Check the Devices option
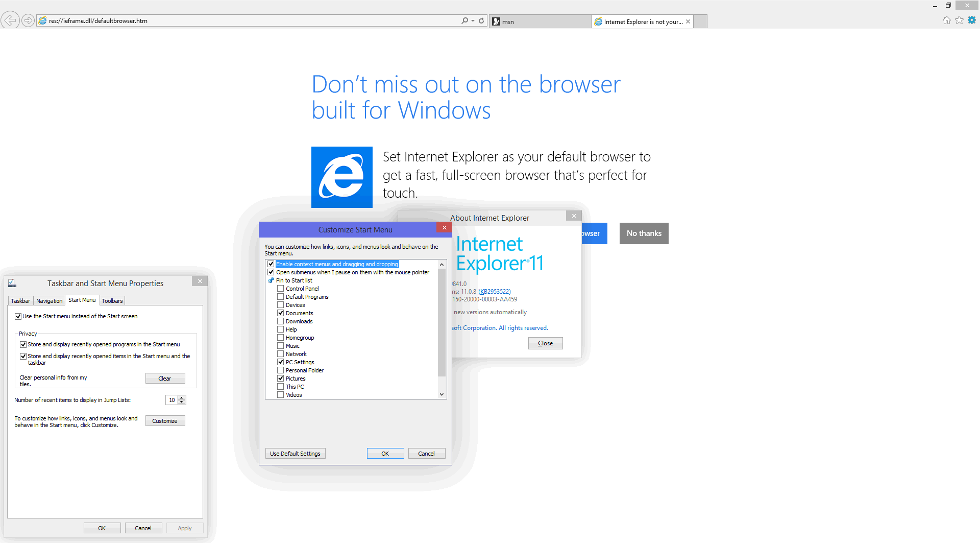This screenshot has width=980, height=543. (x=280, y=305)
